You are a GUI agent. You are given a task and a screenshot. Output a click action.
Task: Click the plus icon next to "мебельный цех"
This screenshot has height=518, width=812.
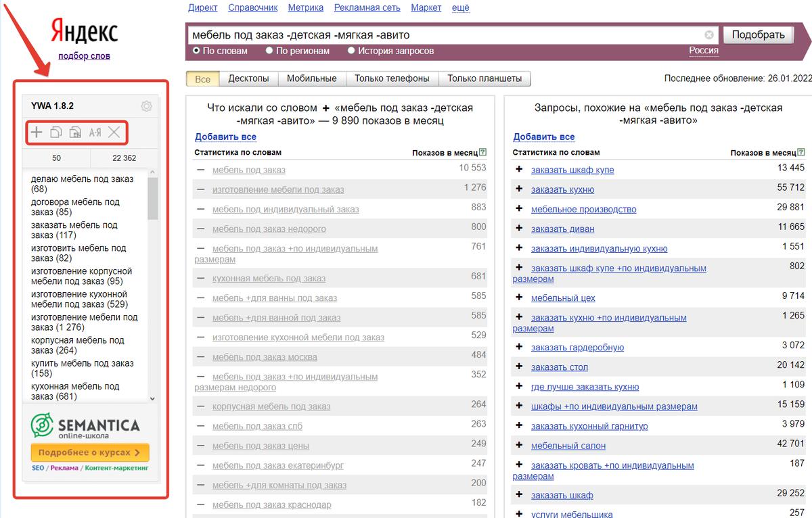pos(519,298)
